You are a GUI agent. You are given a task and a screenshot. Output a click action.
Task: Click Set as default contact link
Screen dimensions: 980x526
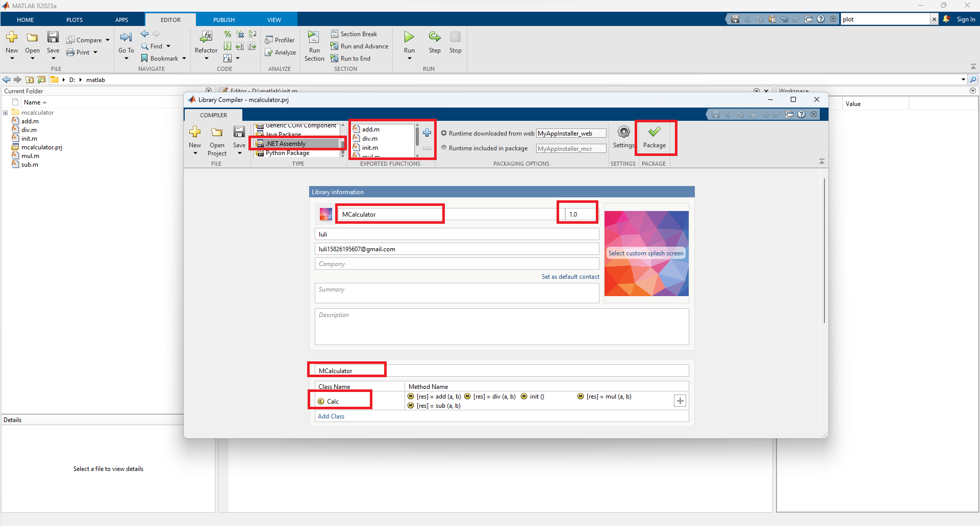coord(570,277)
